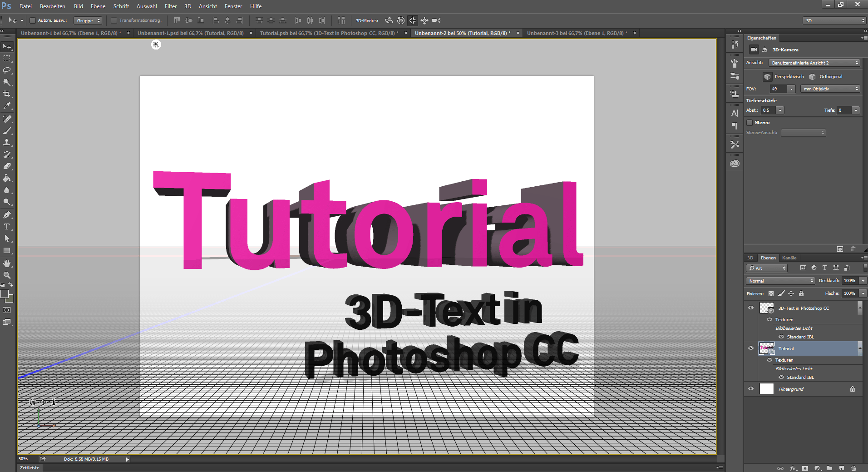This screenshot has width=868, height=472.
Task: Switch camera to Orthogonal mode
Action: pyautogui.click(x=825, y=77)
